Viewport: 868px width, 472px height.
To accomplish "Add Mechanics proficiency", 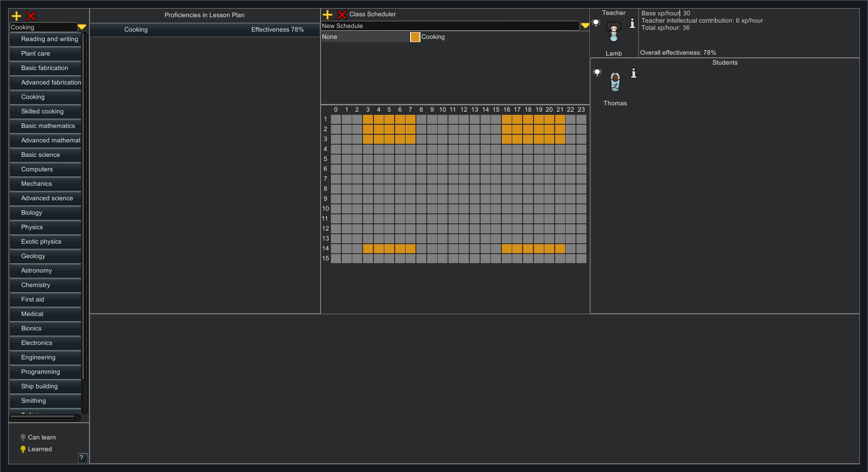I will coord(46,184).
